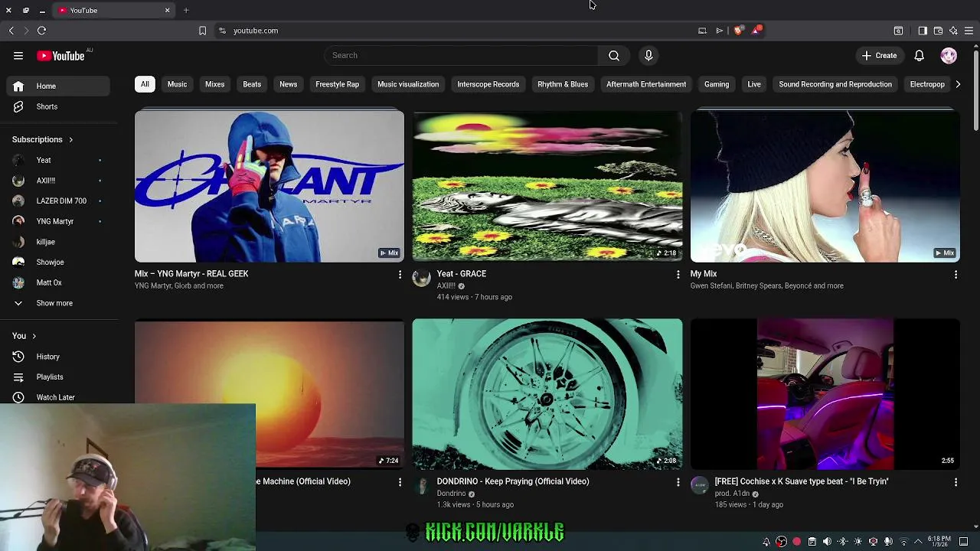The height and width of the screenshot is (551, 980).
Task: Go back with the browser back arrow
Action: click(x=11, y=31)
